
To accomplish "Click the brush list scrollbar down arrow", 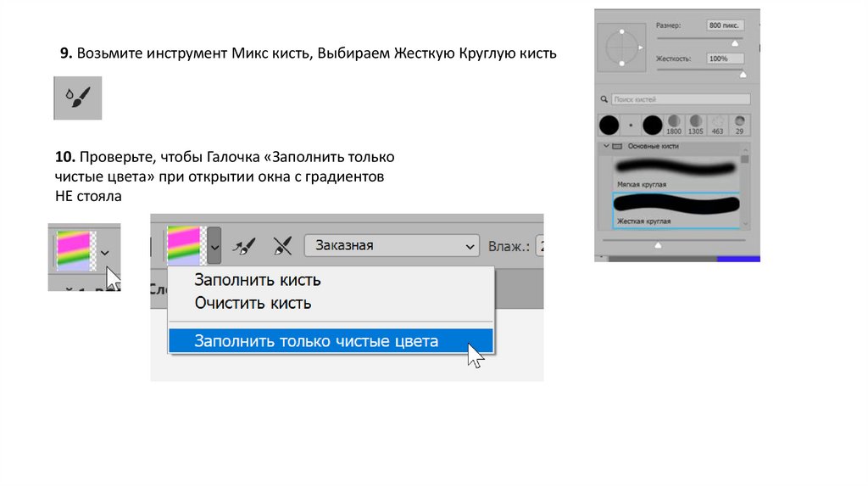I will pos(745,224).
